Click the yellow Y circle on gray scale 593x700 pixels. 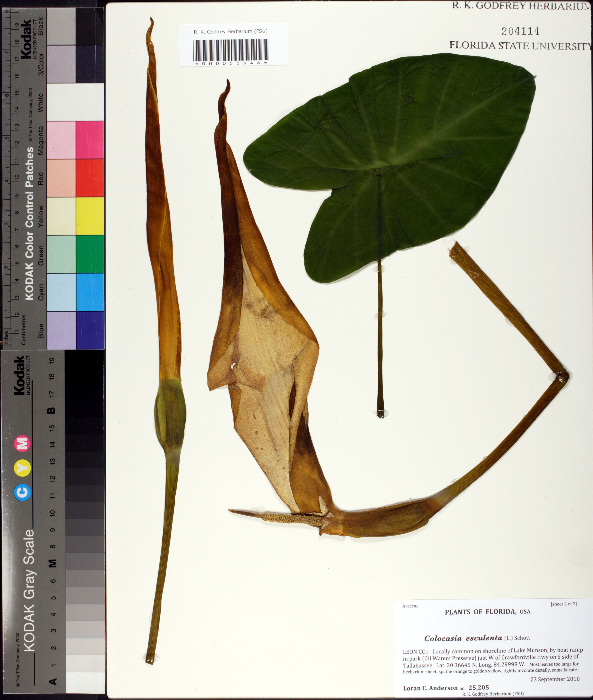pyautogui.click(x=23, y=468)
